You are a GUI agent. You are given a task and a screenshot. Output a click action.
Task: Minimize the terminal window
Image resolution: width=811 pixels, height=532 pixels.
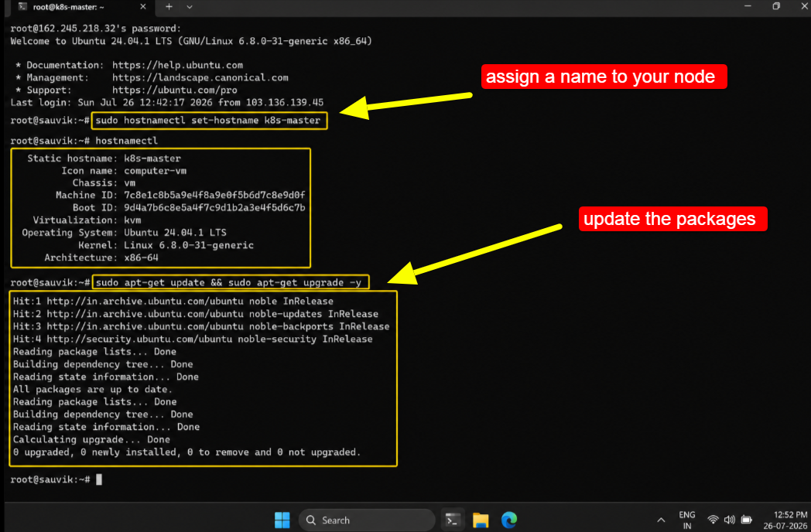coord(748,6)
